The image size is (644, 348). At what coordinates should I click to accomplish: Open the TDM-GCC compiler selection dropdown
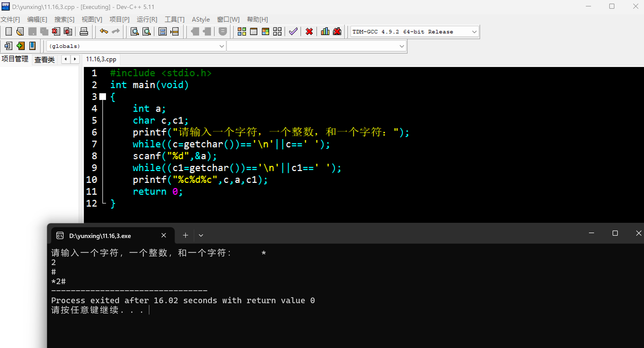point(474,32)
